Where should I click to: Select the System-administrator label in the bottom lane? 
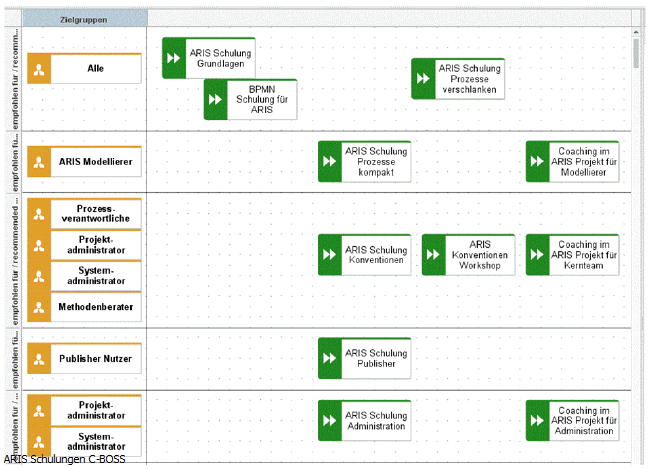click(96, 442)
